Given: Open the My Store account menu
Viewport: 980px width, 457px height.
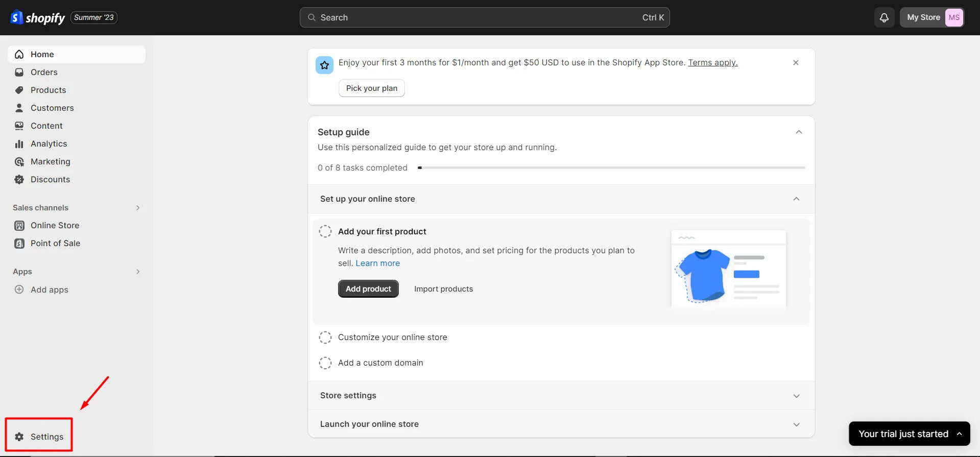Looking at the screenshot, I should (x=931, y=17).
